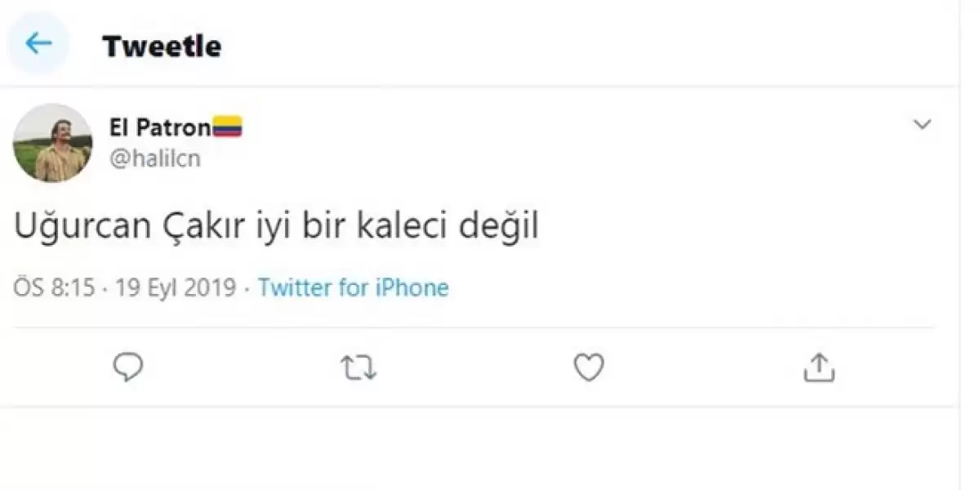Like the tweet with the heart icon
This screenshot has height=490, width=980.
[x=588, y=367]
